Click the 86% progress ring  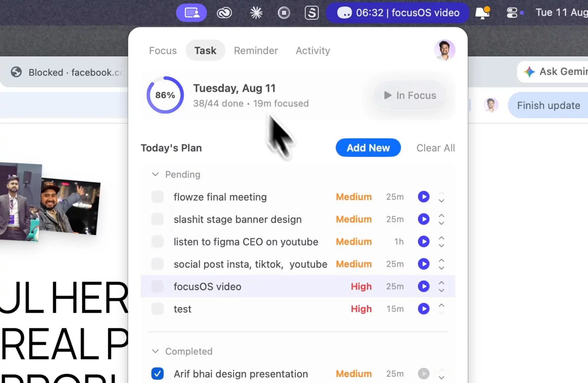pyautogui.click(x=165, y=95)
